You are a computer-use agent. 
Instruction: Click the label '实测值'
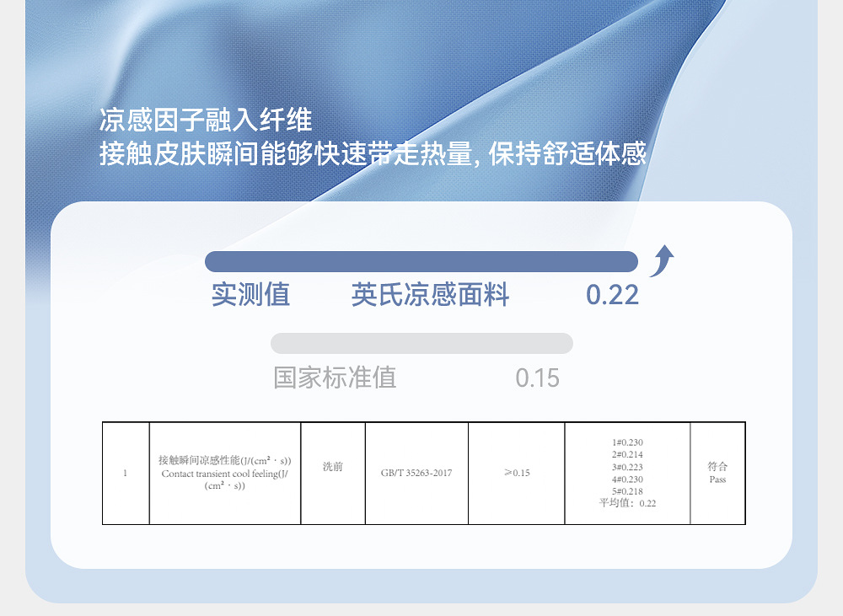pos(250,295)
